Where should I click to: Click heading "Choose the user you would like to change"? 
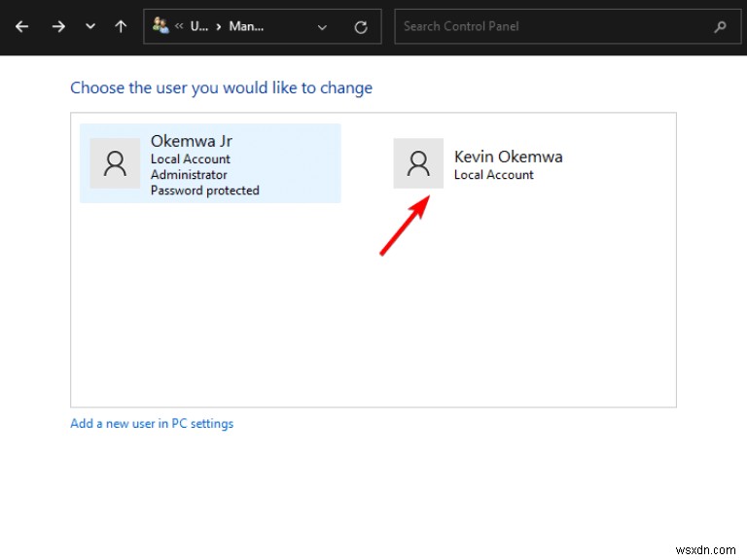point(222,88)
